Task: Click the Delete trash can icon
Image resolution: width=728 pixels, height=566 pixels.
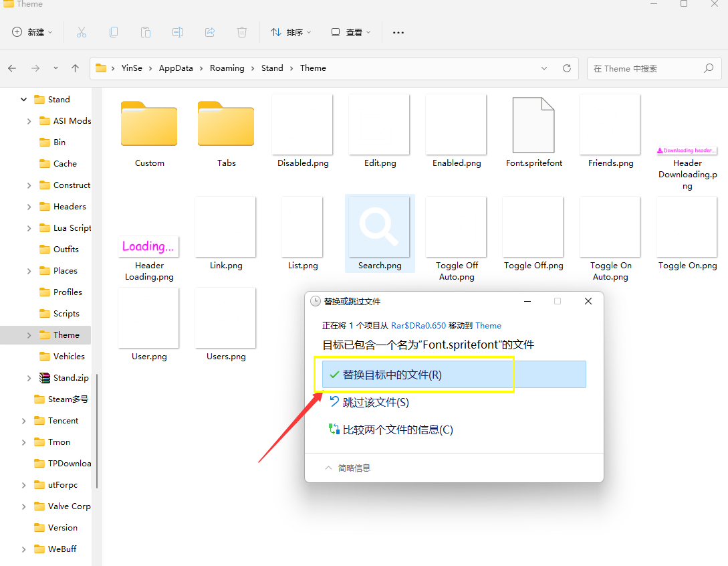Action: [x=242, y=32]
